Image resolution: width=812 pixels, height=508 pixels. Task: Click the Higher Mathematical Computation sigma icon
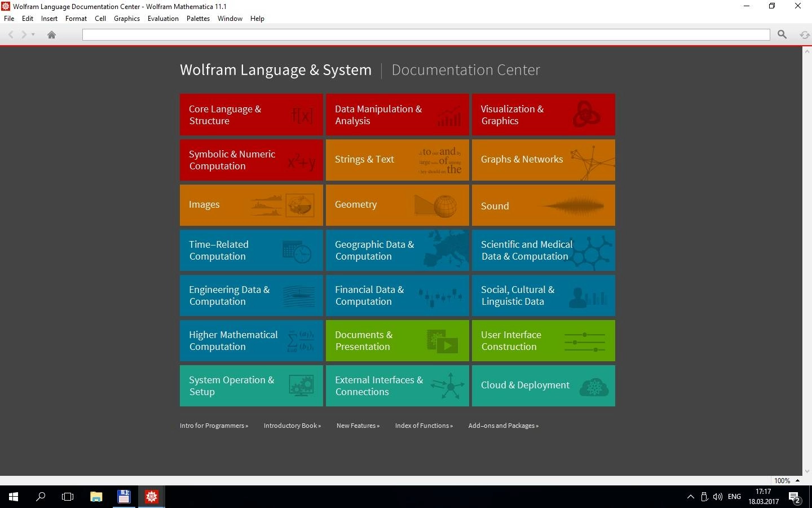pyautogui.click(x=301, y=341)
